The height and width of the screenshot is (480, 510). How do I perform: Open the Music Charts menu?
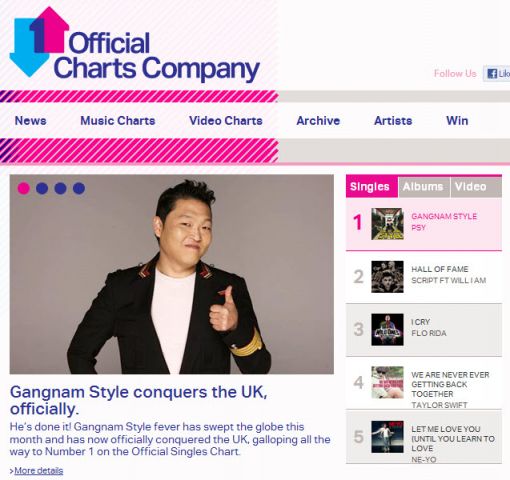(118, 121)
